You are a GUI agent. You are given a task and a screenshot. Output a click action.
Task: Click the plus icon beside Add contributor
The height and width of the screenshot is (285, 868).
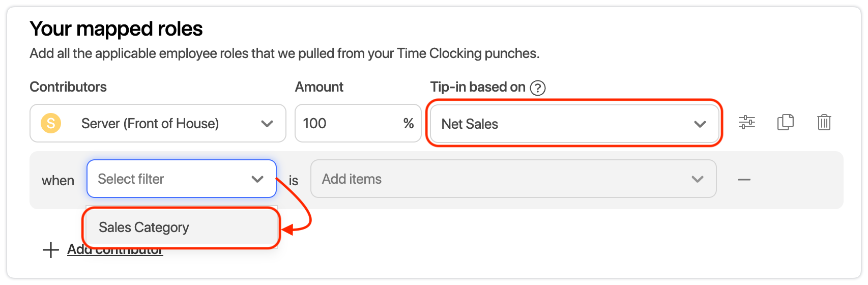coord(51,250)
